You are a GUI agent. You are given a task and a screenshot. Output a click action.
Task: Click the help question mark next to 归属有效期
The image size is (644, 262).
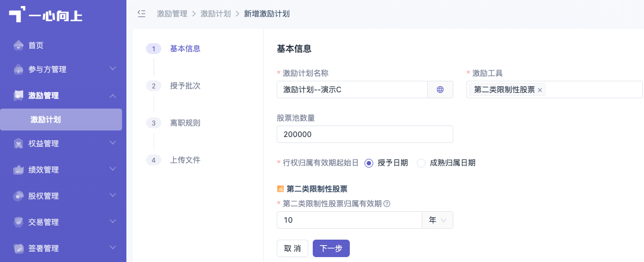click(x=386, y=203)
